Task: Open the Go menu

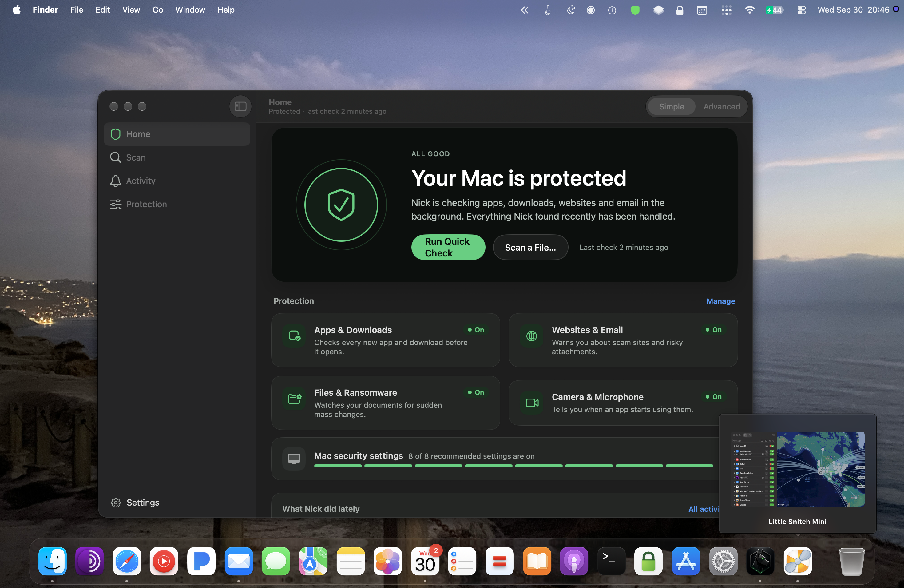Action: (x=158, y=10)
